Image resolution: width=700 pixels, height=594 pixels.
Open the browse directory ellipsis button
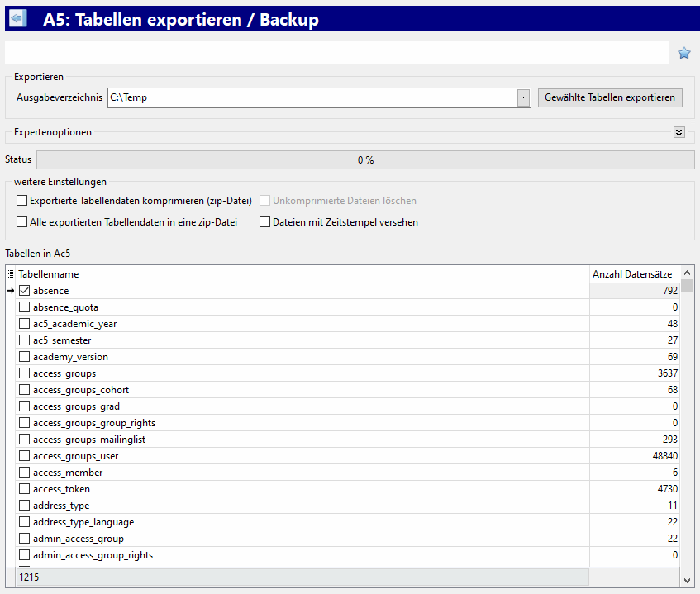[x=523, y=97]
